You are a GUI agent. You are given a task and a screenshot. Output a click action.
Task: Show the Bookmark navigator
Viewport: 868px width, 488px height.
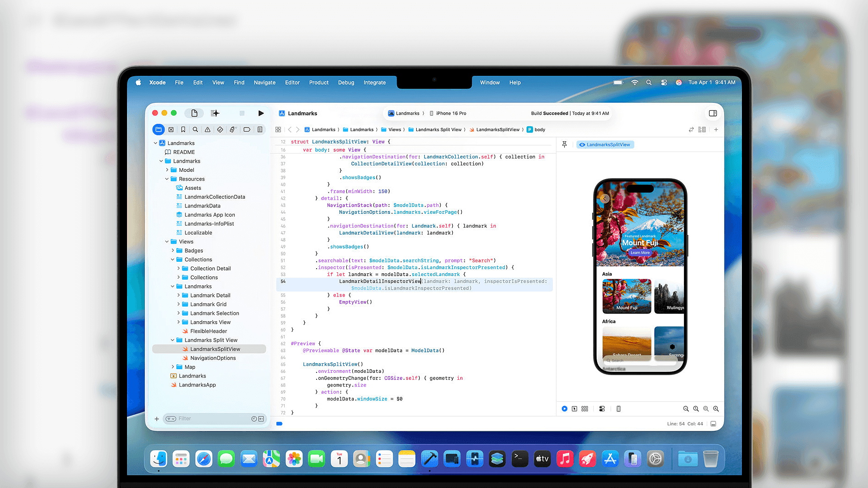coord(183,130)
